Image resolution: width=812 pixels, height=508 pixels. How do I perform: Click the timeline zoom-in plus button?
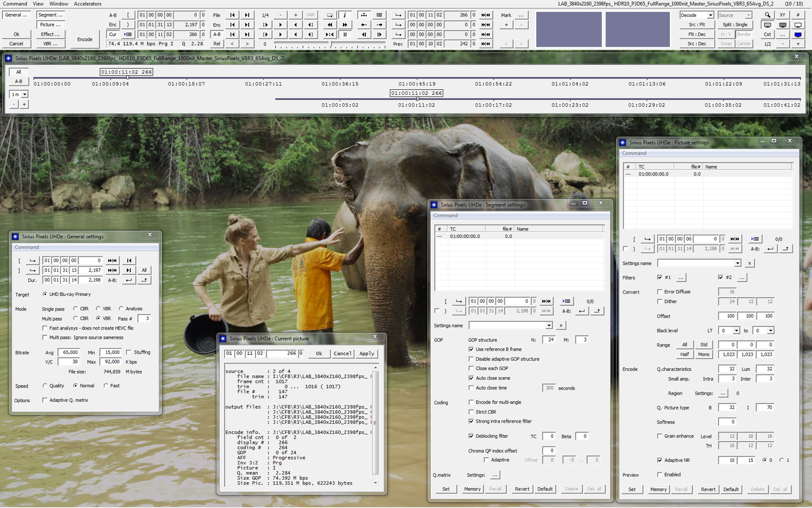click(24, 104)
